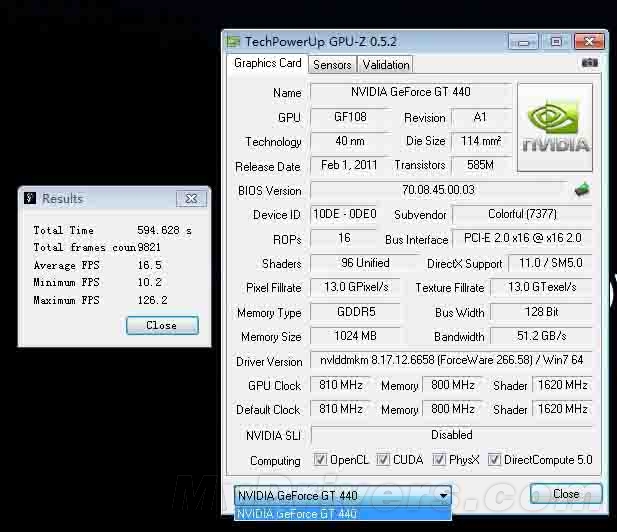Switch to the Sensors tab
The image size is (617, 532).
pos(332,65)
